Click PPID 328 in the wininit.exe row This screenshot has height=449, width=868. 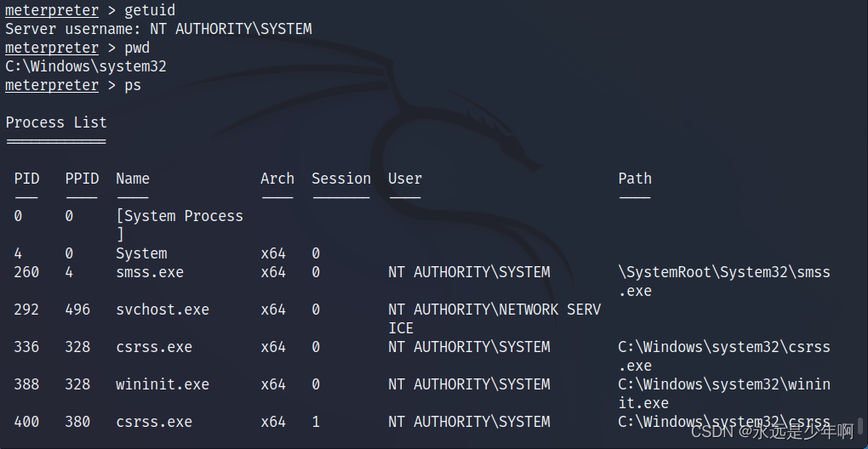tap(77, 384)
